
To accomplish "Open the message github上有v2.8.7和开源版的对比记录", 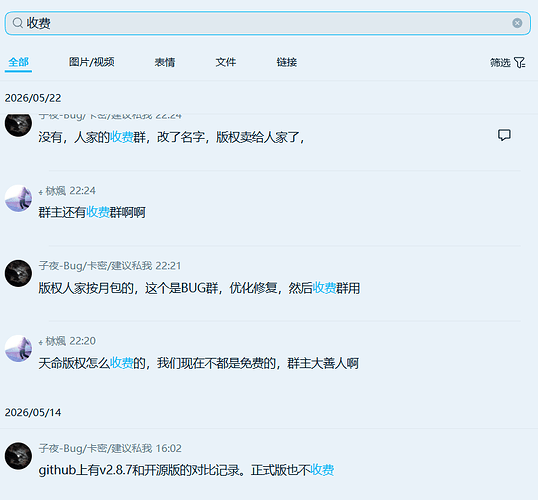I will [x=186, y=470].
